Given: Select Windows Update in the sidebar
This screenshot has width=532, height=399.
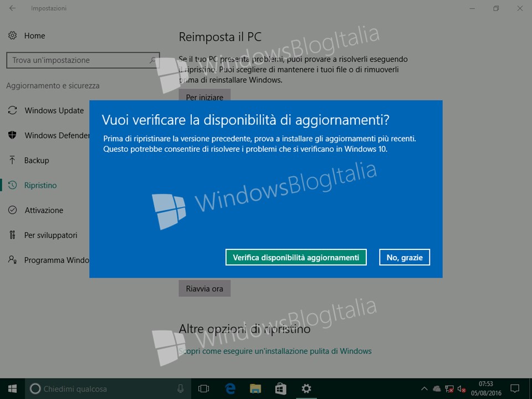Looking at the screenshot, I should (54, 110).
